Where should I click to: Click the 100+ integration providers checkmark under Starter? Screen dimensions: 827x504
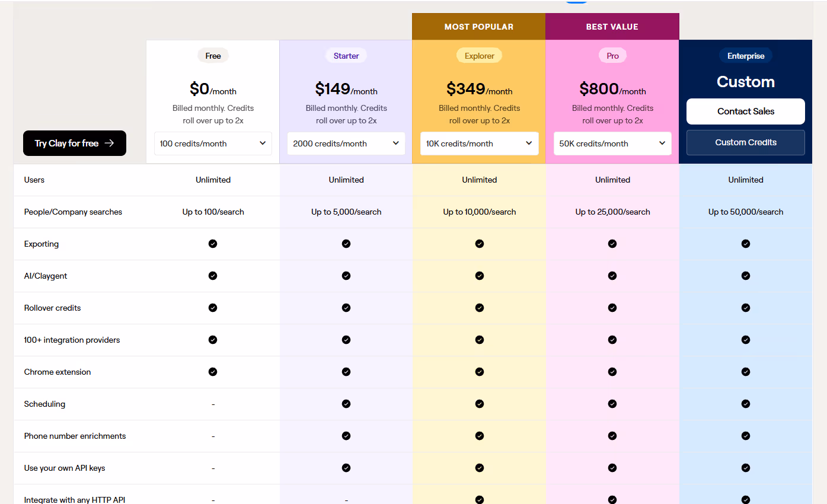(346, 340)
